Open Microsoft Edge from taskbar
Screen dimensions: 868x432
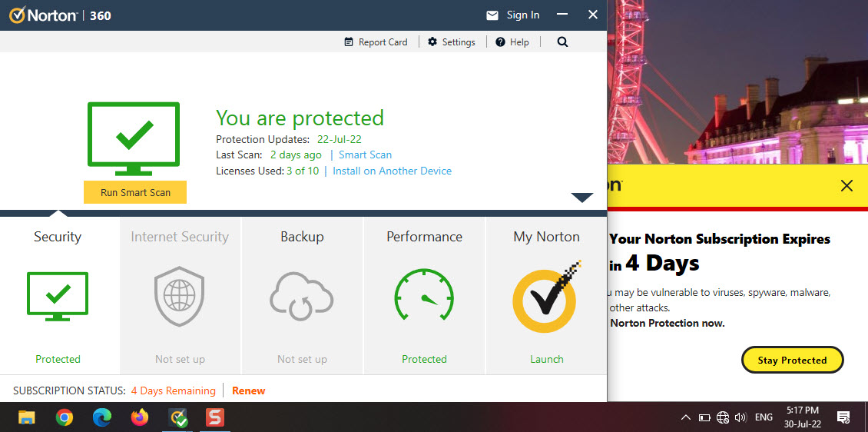pyautogui.click(x=102, y=417)
